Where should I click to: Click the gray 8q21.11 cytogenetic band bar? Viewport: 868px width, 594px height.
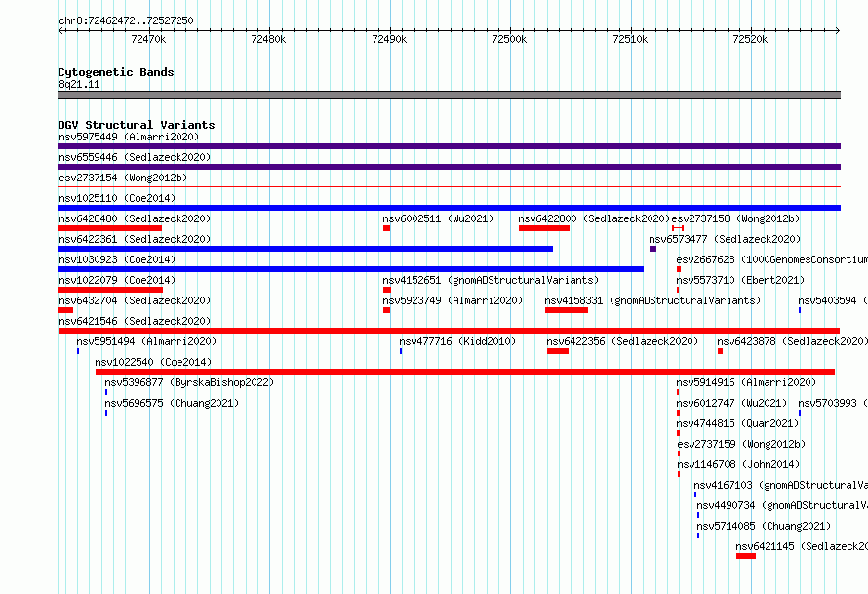(x=449, y=95)
